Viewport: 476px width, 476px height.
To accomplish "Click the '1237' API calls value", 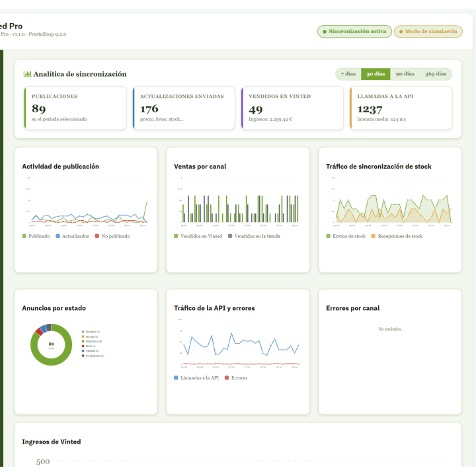I will click(x=370, y=109).
